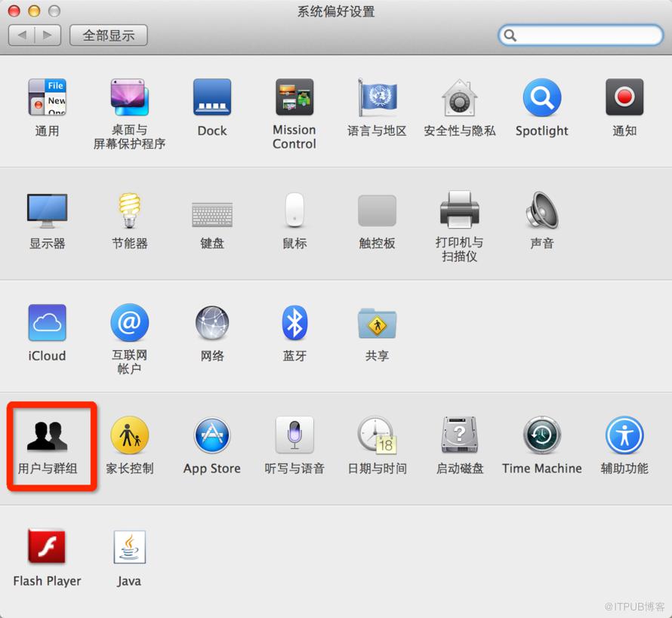
Task: Minimize the 系统偏好设置 window
Action: coord(34,11)
